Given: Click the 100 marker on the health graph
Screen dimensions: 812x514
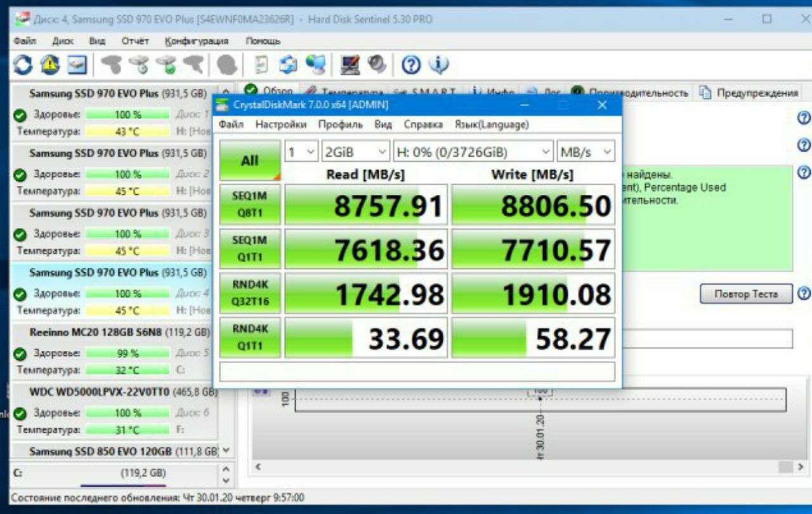Looking at the screenshot, I should pos(540,392).
